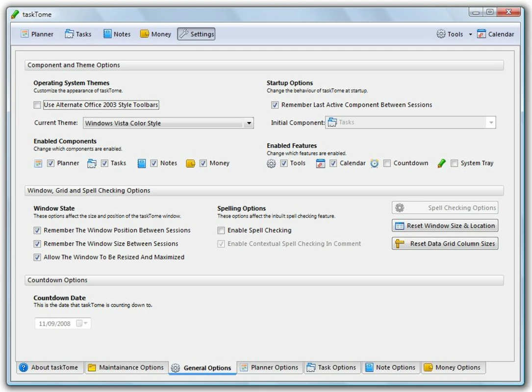Open the Money component from the toolbar
This screenshot has width=532, height=392.
[156, 34]
